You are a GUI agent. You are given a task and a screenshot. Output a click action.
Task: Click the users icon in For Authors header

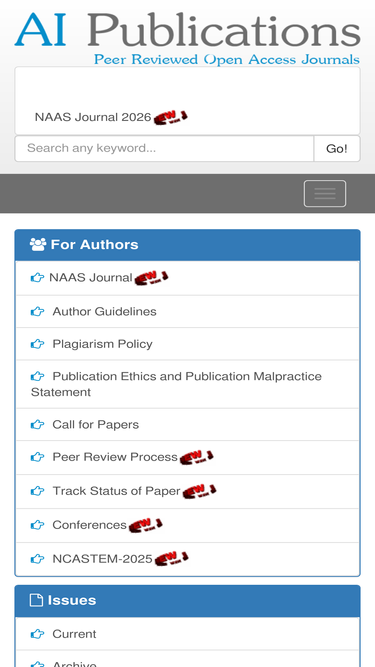(38, 245)
